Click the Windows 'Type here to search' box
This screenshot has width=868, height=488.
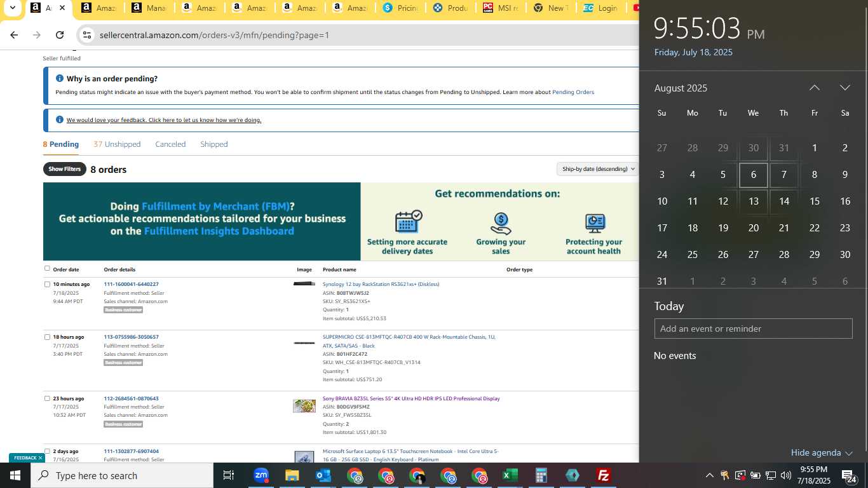click(122, 475)
